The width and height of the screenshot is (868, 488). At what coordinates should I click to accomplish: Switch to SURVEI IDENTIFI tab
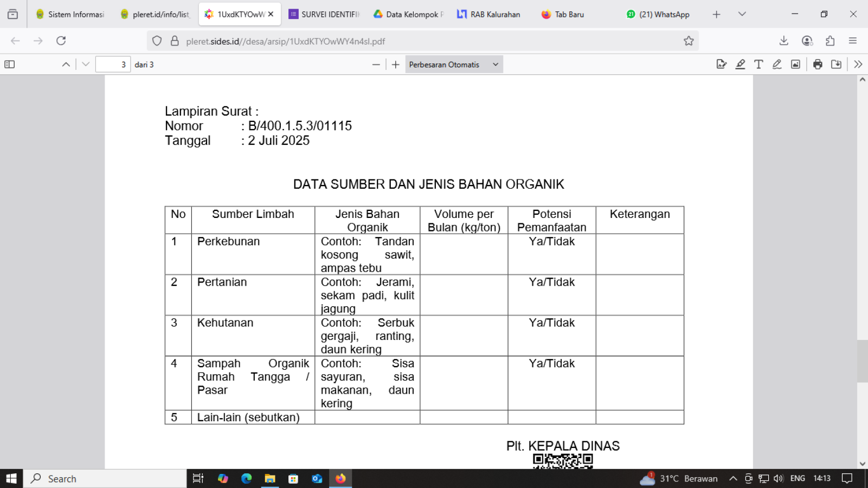pyautogui.click(x=324, y=15)
